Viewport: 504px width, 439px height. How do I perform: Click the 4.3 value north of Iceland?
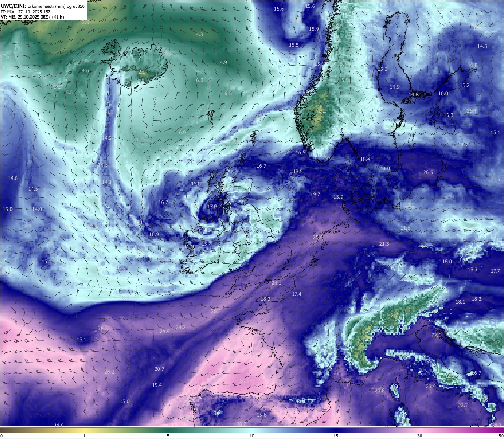pyautogui.click(x=200, y=34)
